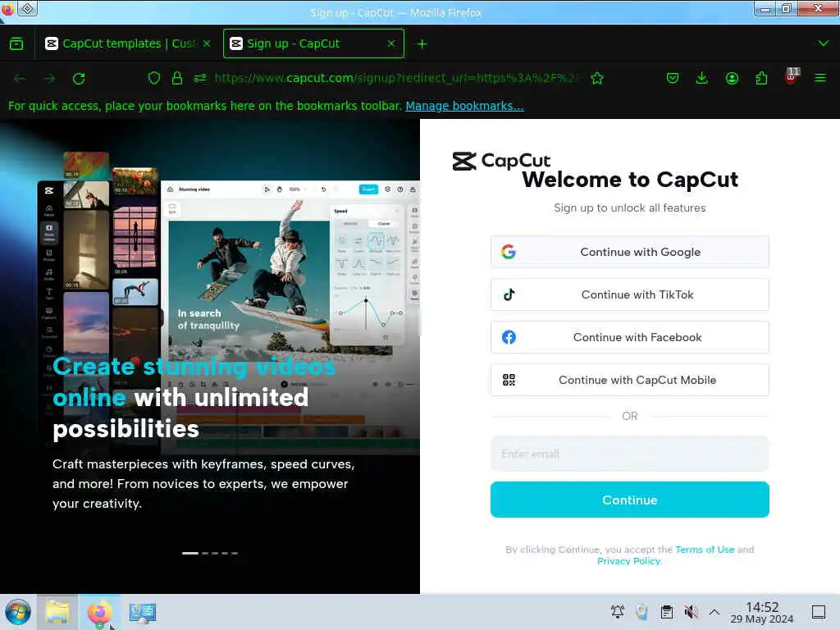Screen dimensions: 840x630
Task: Open the Firefox account icon
Action: [732, 79]
